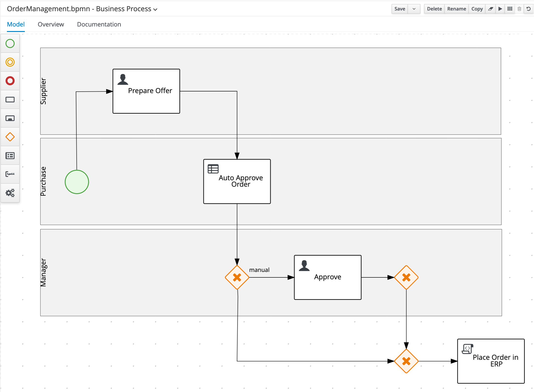Select the exclusive gateway before Place Order in ERP
This screenshot has height=392, width=534.
click(406, 361)
